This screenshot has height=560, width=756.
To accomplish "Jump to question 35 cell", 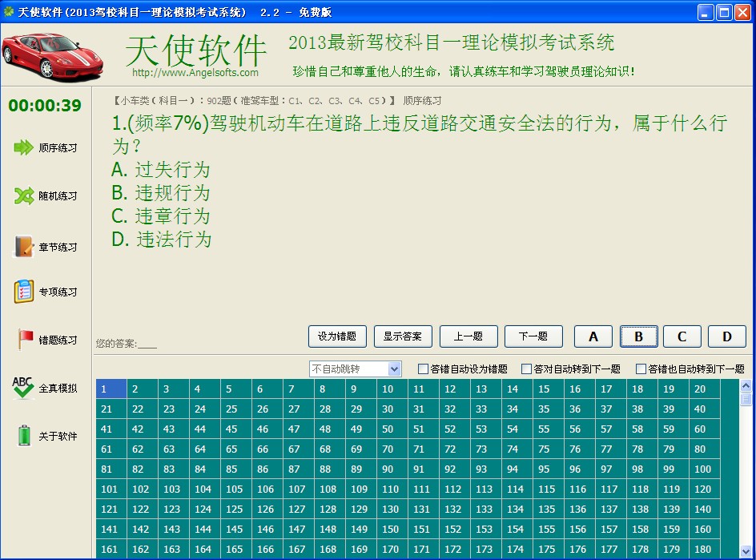I will tap(549, 409).
